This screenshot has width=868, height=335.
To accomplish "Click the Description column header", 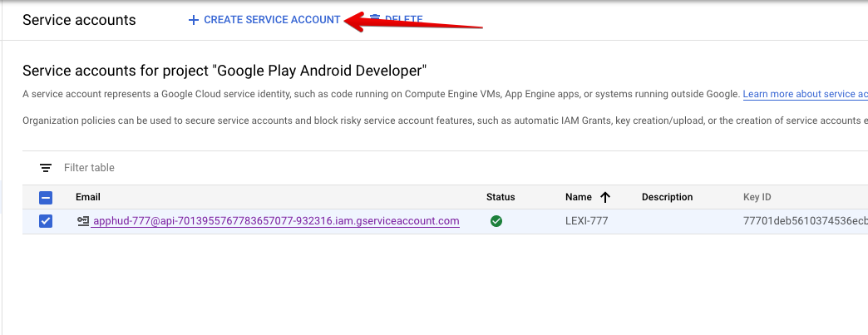I will pos(667,197).
